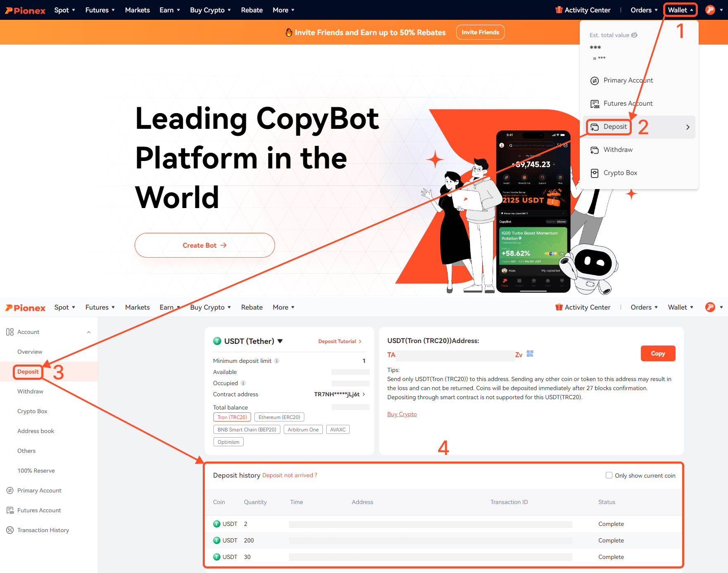Click the Primary Account icon in Wallet dropdown

595,81
